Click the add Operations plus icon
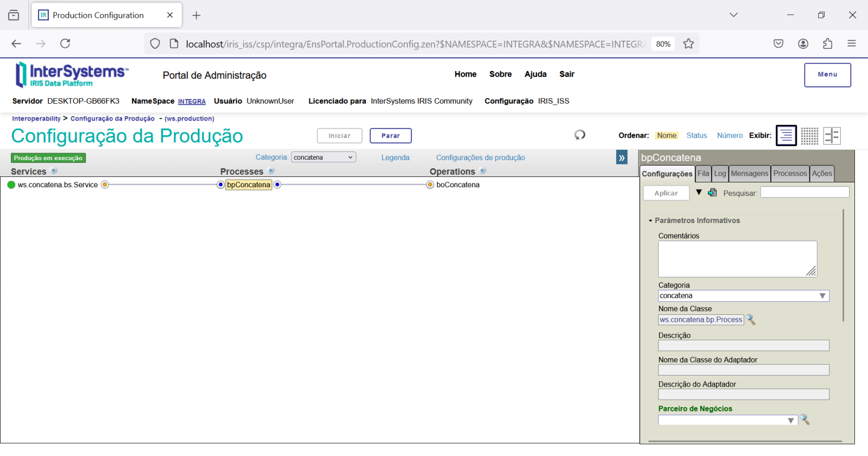This screenshot has height=456, width=868. pyautogui.click(x=483, y=171)
